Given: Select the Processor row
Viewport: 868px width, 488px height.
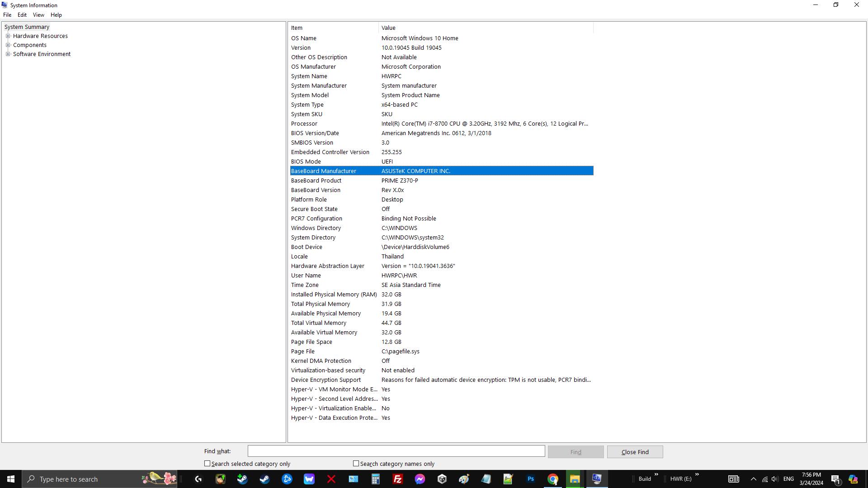Looking at the screenshot, I should pos(441,123).
